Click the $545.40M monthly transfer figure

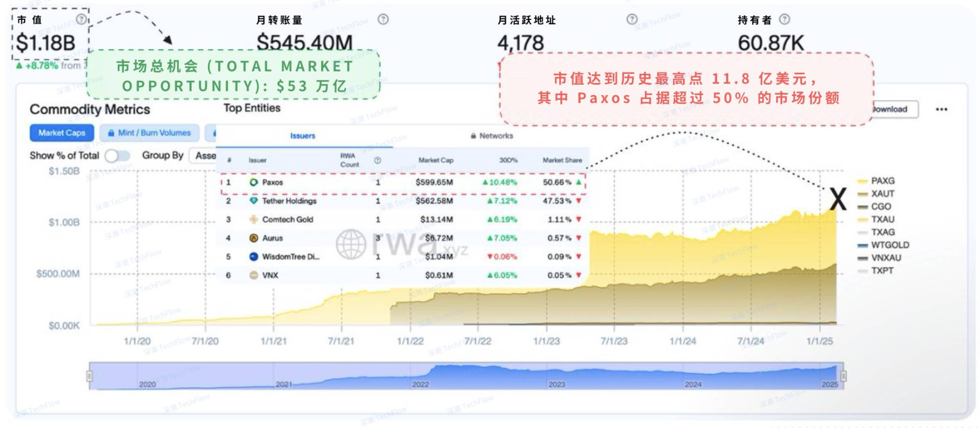click(304, 42)
